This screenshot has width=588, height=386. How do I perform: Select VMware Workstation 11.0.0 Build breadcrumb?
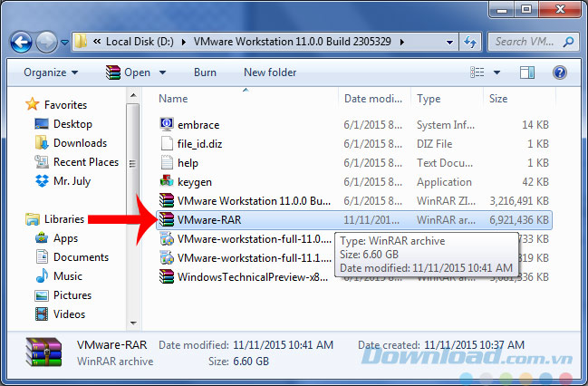tap(292, 42)
